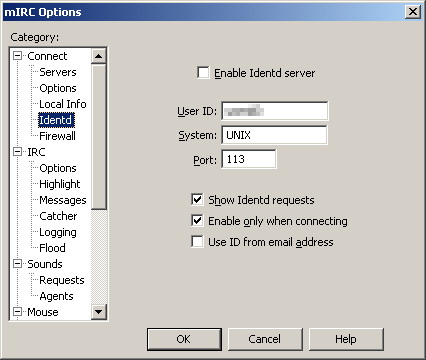The image size is (426, 360).
Task: Check Use ID from email address
Action: pos(197,242)
